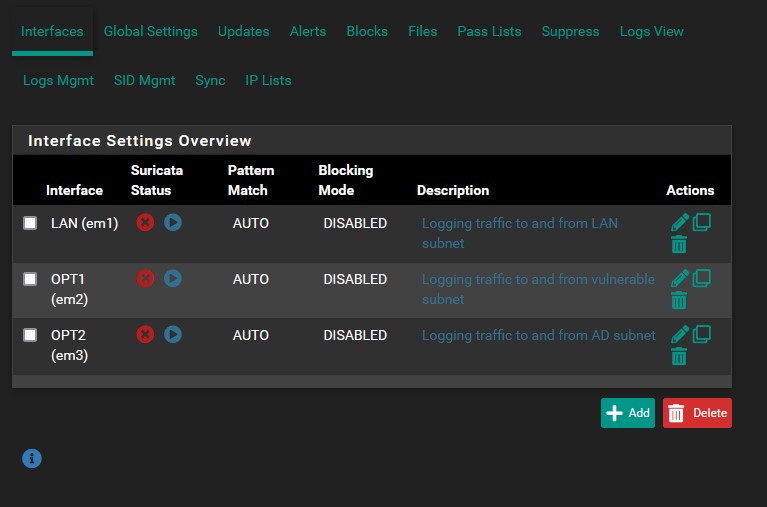Open the Suppress tab

(570, 31)
